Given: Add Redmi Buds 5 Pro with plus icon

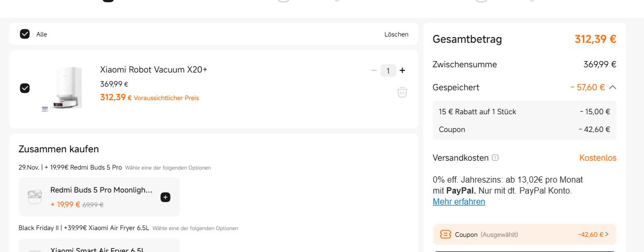Looking at the screenshot, I should click(x=165, y=197).
